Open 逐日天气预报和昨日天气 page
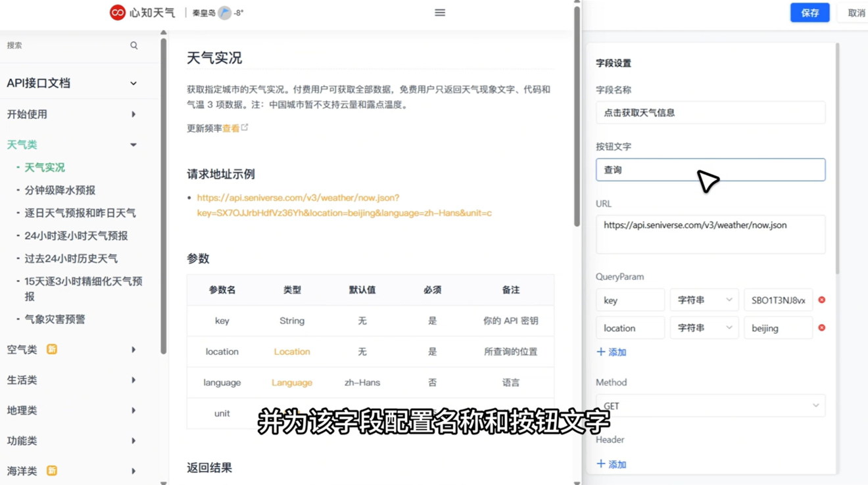868x485 pixels. pos(80,213)
